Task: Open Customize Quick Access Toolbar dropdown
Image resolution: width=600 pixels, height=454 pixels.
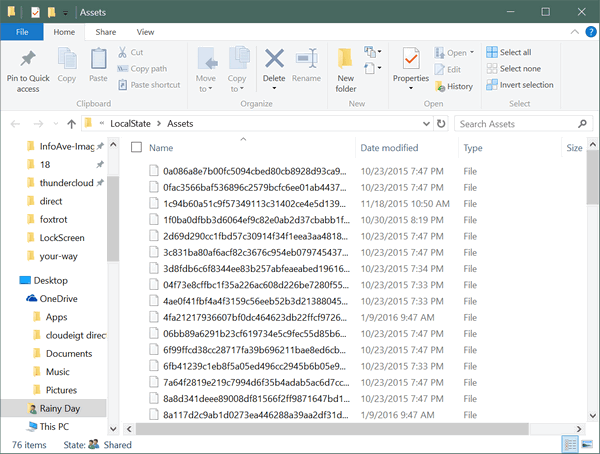Action: (65, 13)
